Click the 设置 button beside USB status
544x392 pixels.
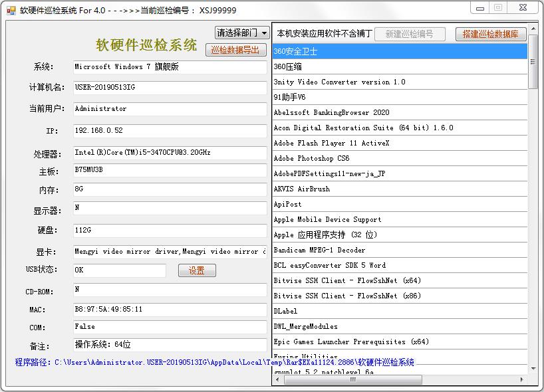(x=197, y=270)
